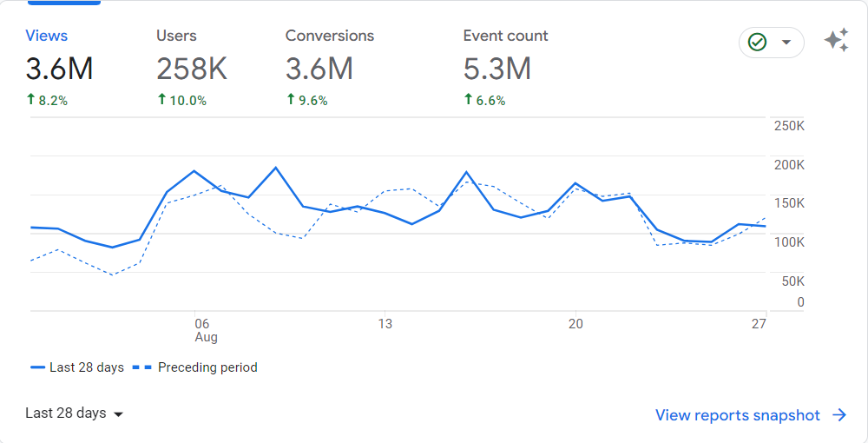
Task: Open the sparkle Insights icon
Action: pos(836,41)
